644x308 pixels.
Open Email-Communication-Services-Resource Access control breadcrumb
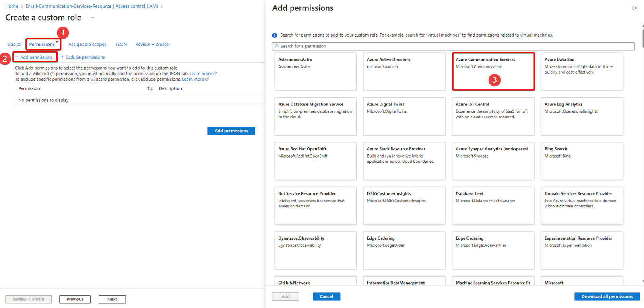[x=92, y=6]
